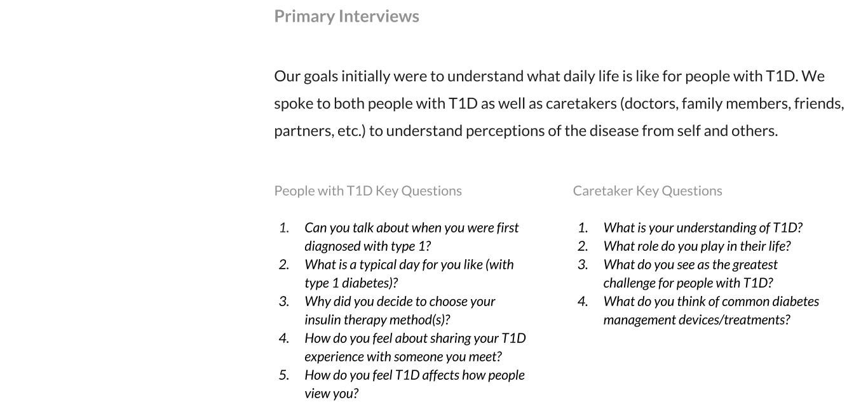Viewport: 868px width, 402px height.
Task: Click the question about sharing your T1D experience
Action: 415,347
